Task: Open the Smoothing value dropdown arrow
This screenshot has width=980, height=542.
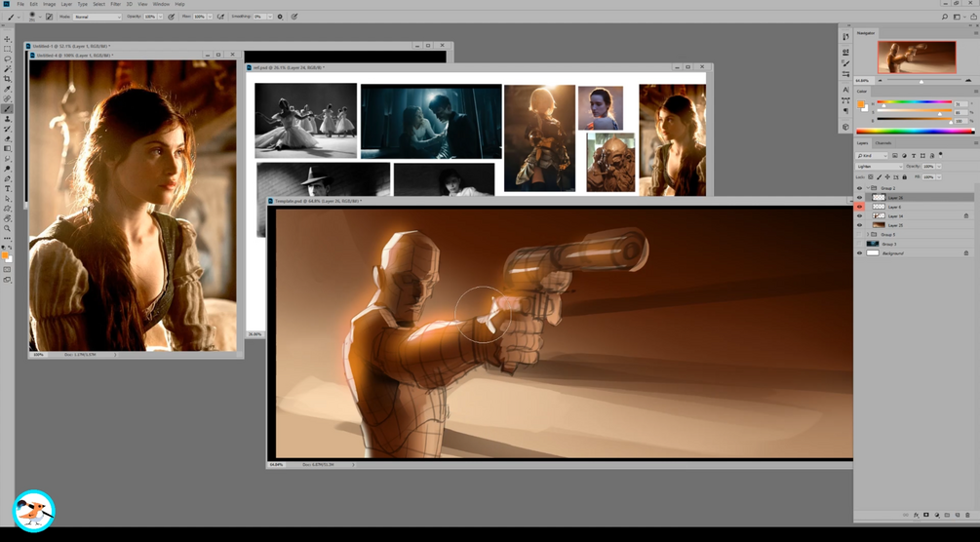Action: [271, 17]
